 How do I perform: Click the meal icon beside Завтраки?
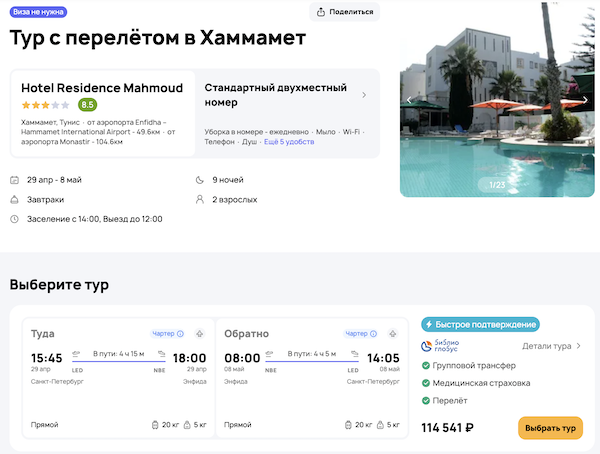(14, 199)
